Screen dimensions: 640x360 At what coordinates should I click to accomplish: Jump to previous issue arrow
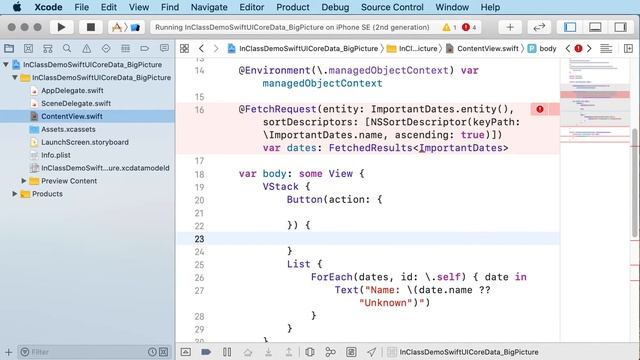[568, 49]
